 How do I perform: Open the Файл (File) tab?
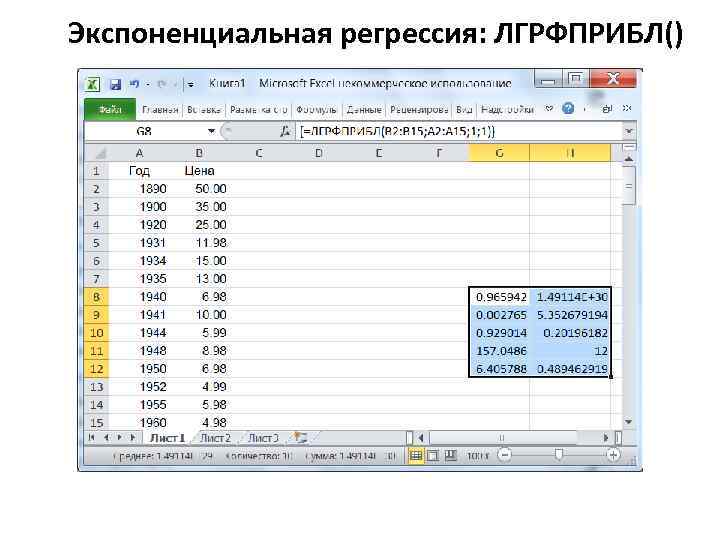(x=110, y=110)
